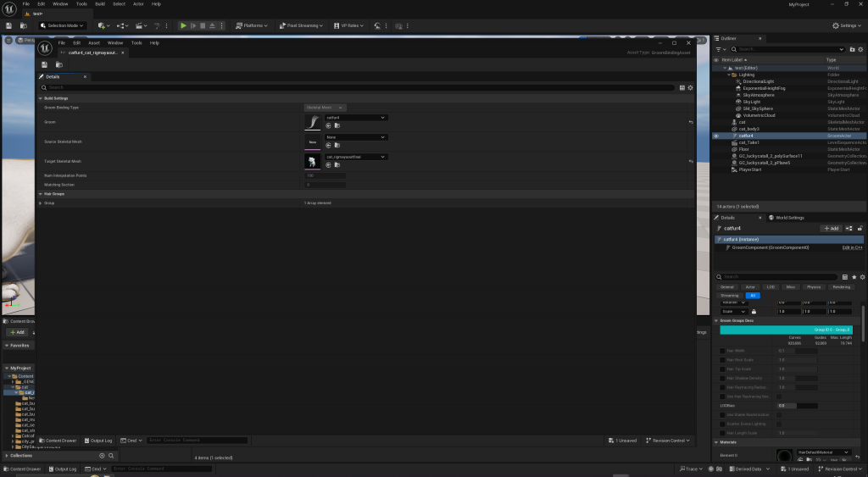This screenshot has height=477, width=868.
Task: Click the Hair Width value slider
Action: click(x=798, y=351)
